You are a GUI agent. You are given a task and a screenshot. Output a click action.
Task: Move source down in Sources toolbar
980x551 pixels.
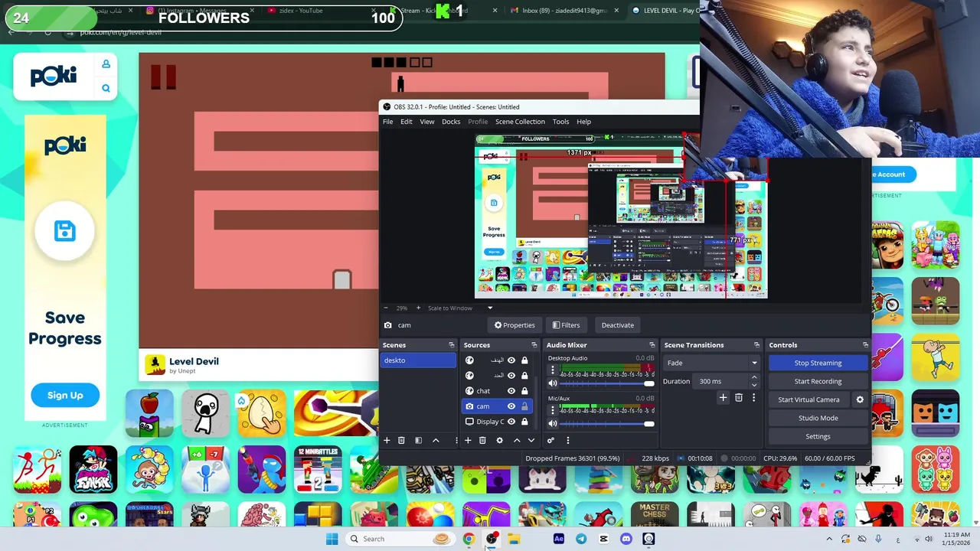pos(531,440)
